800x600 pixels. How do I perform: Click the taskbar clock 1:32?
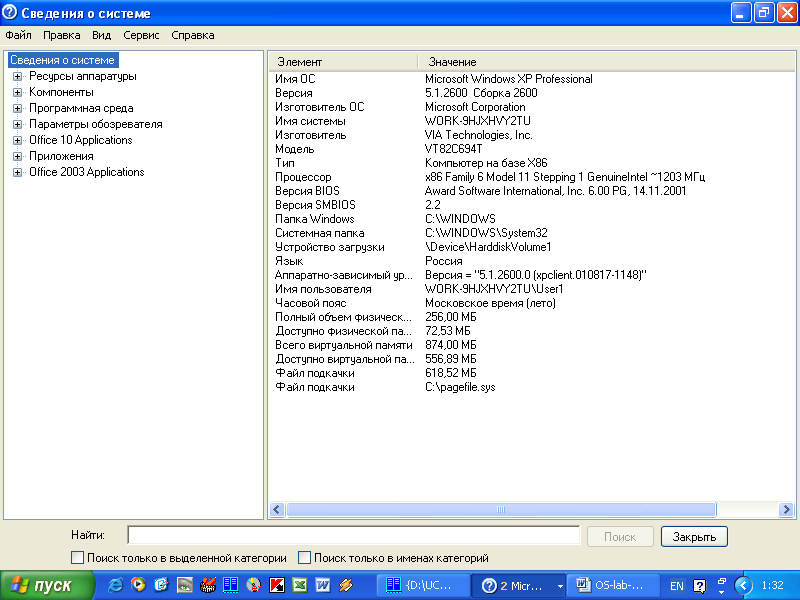[772, 585]
